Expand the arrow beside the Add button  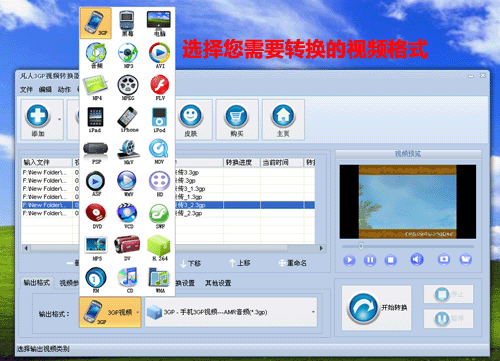pos(59,119)
